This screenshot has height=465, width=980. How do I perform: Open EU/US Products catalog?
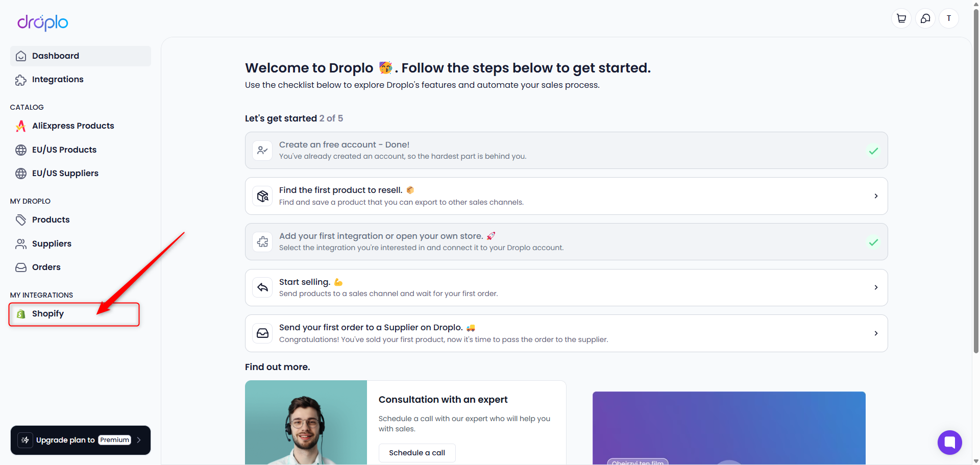coord(81,150)
